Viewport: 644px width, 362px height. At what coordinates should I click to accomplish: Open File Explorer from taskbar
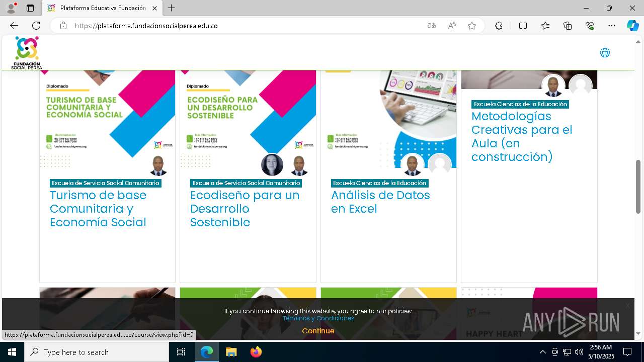(x=231, y=352)
